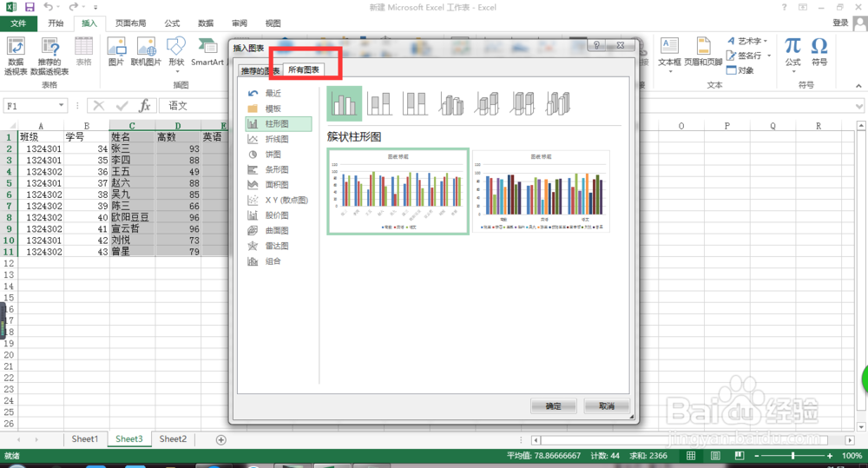Image resolution: width=868 pixels, height=468 pixels.
Task: Undo last action in quick access toolbar
Action: pos(48,7)
